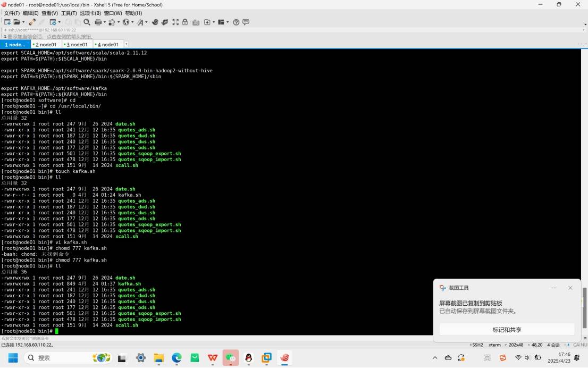
Task: Click the green kafka.sh entry dated 01:37
Action: pyautogui.click(x=129, y=284)
